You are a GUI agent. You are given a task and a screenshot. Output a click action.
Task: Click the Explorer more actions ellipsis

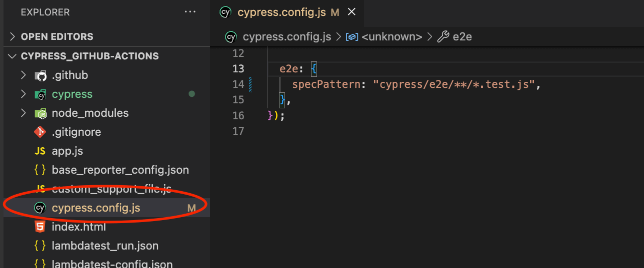(190, 12)
